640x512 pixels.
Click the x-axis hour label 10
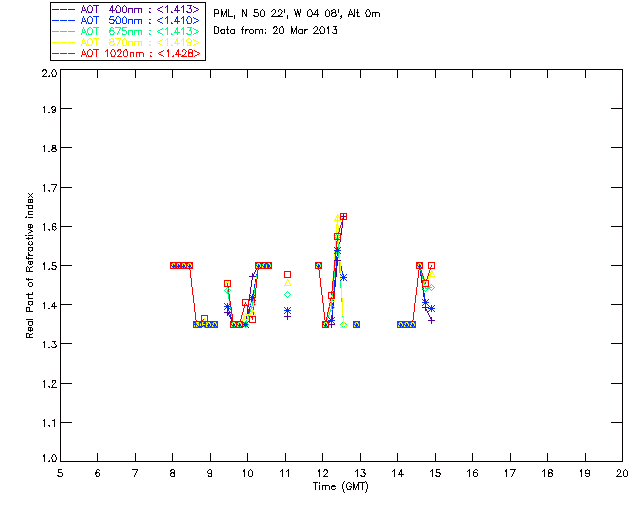click(247, 473)
